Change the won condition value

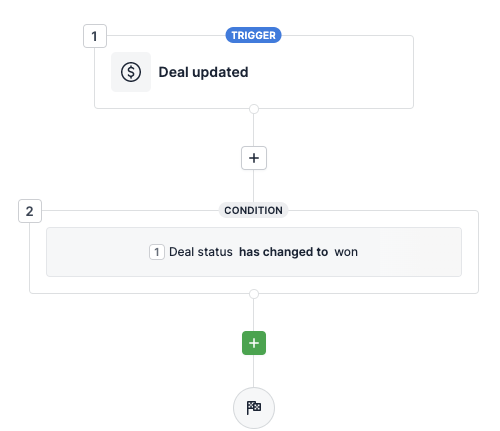click(346, 252)
